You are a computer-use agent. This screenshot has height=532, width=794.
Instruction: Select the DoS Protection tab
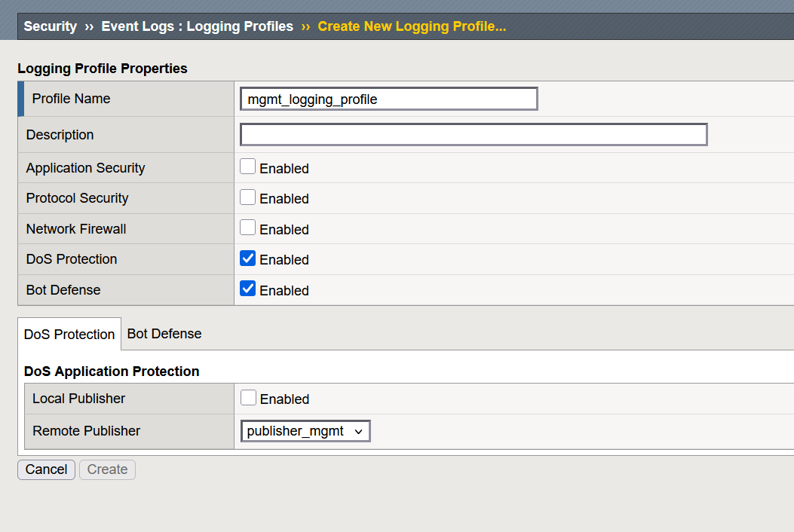pos(69,335)
